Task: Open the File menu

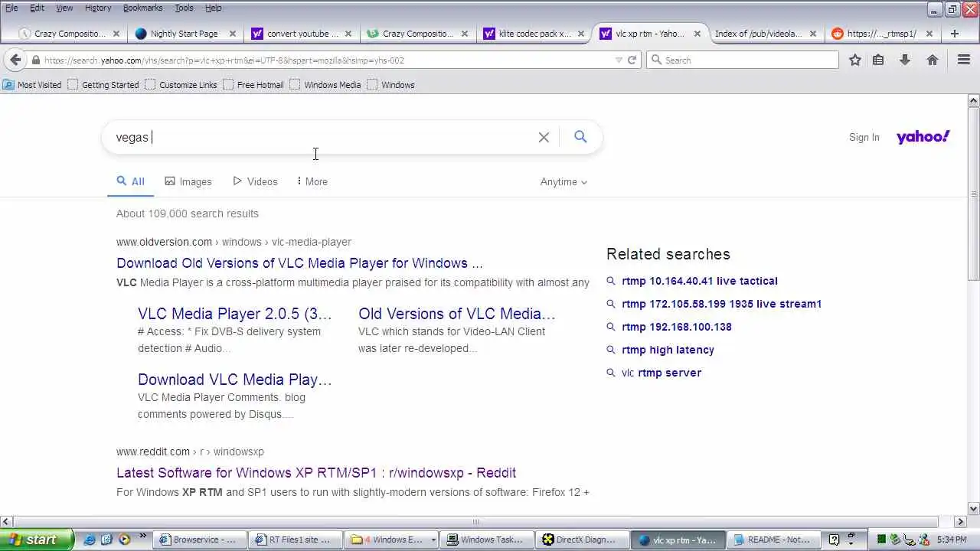Action: (11, 8)
